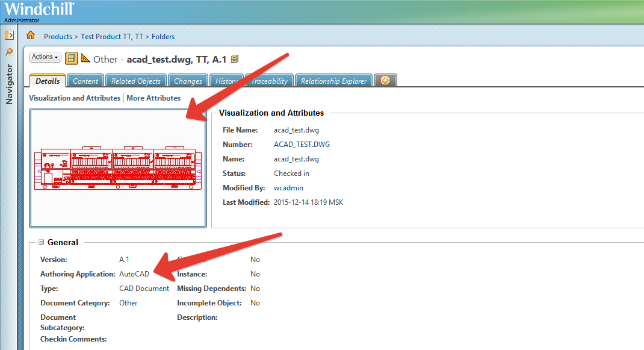Click clipboard icon after A.1 title
Image resolution: width=644 pixels, height=350 pixels.
235,59
